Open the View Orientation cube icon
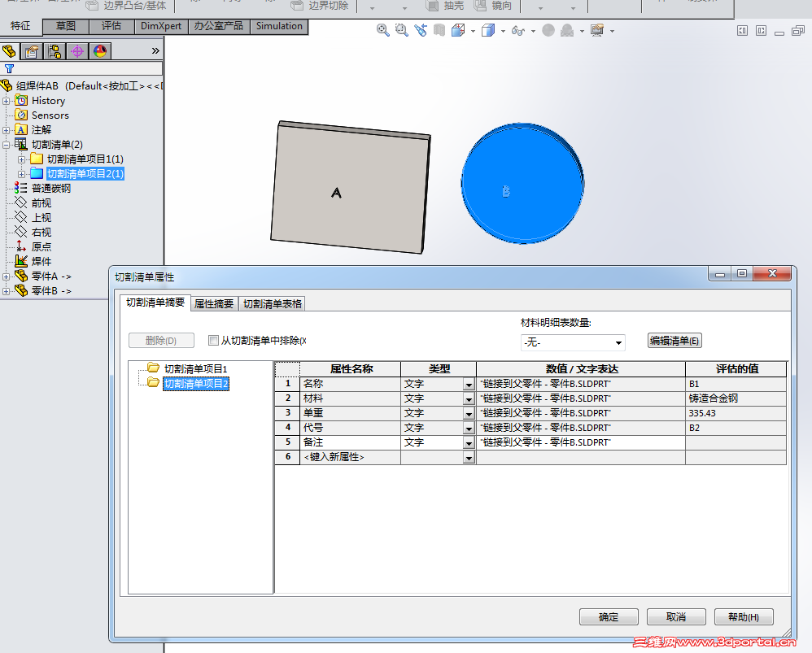 [458, 31]
